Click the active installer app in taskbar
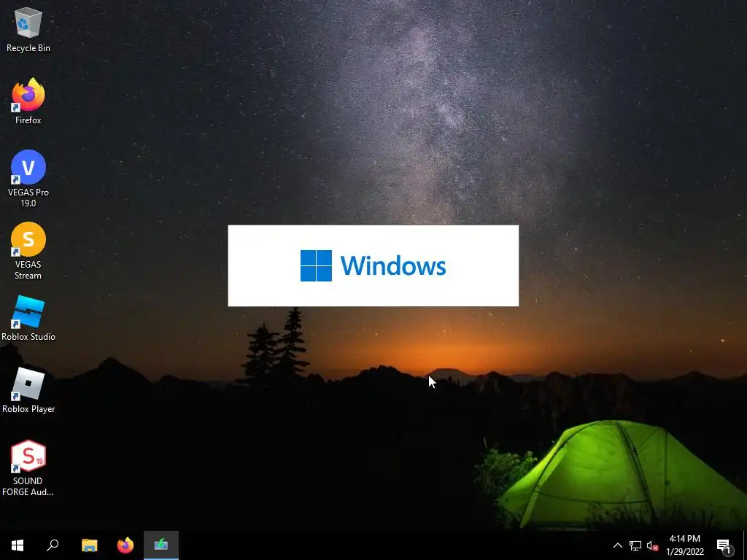747x560 pixels. coord(161,545)
